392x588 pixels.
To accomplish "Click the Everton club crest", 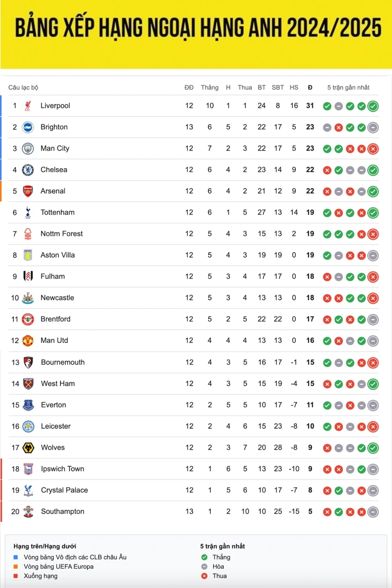I will click(x=28, y=405).
